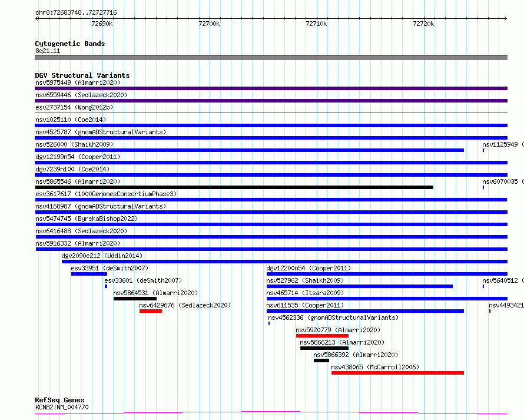Click the blue bar under nsv611535
The width and height of the screenshot is (524, 420).
click(365, 311)
